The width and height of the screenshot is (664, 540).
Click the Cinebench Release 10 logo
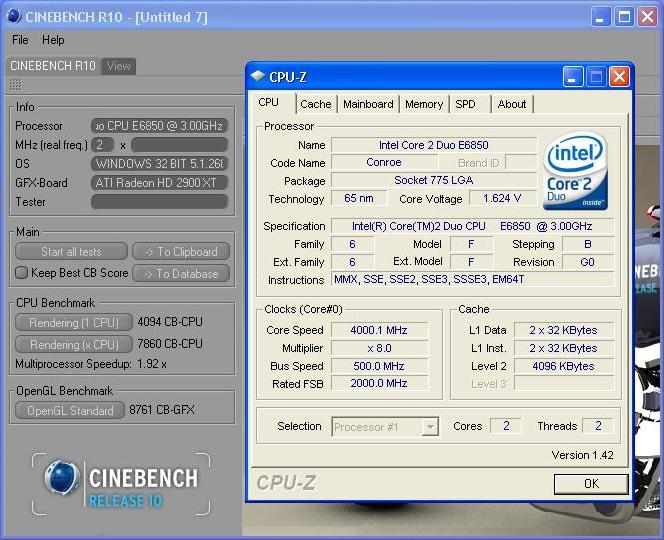pos(121,484)
